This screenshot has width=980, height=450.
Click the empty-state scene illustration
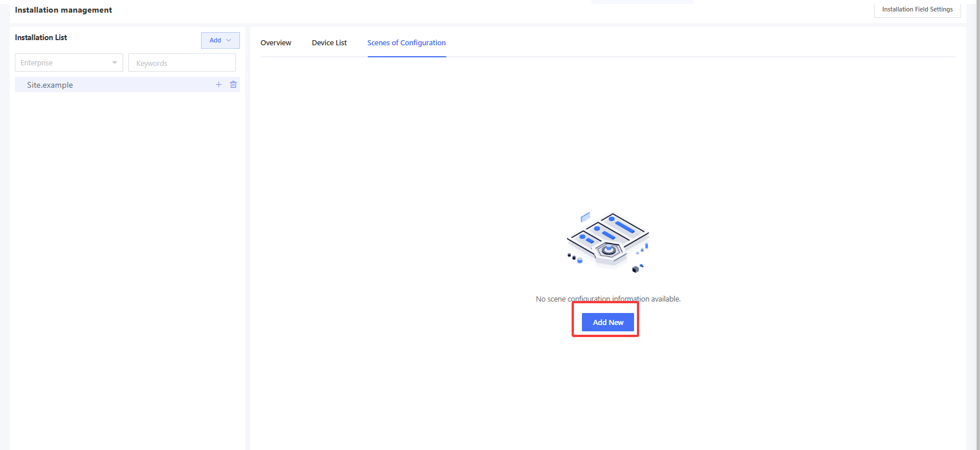coord(608,242)
